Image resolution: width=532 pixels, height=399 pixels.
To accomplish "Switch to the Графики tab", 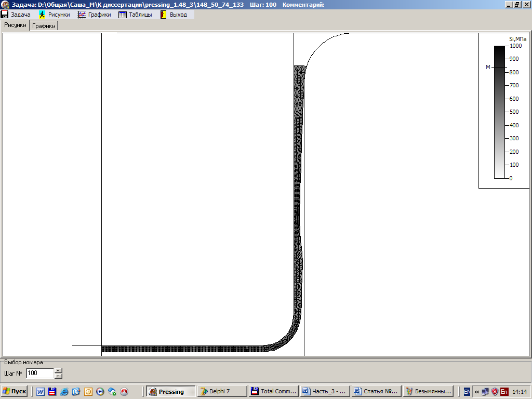I will pyautogui.click(x=44, y=25).
